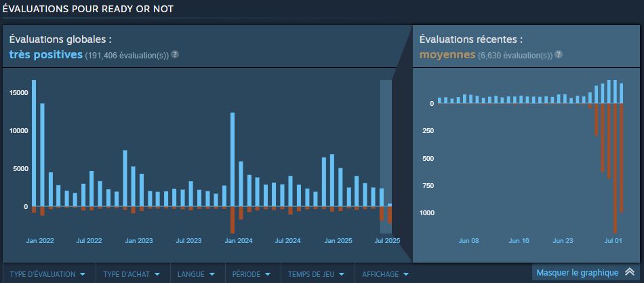
Task: Expand the Temps de jeu filter
Action: point(316,274)
